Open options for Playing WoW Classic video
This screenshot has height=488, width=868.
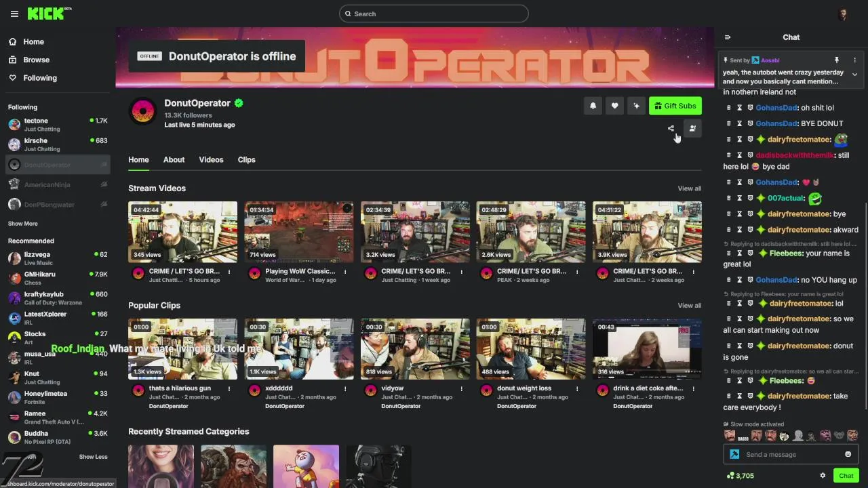point(345,272)
